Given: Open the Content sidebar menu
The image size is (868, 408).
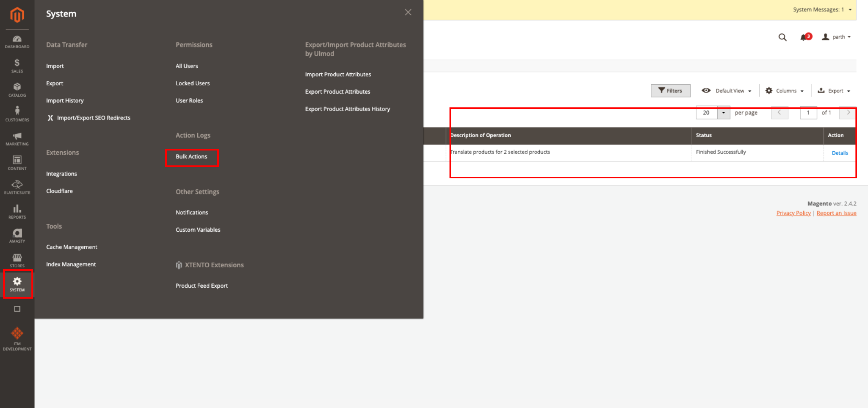Looking at the screenshot, I should 17,163.
